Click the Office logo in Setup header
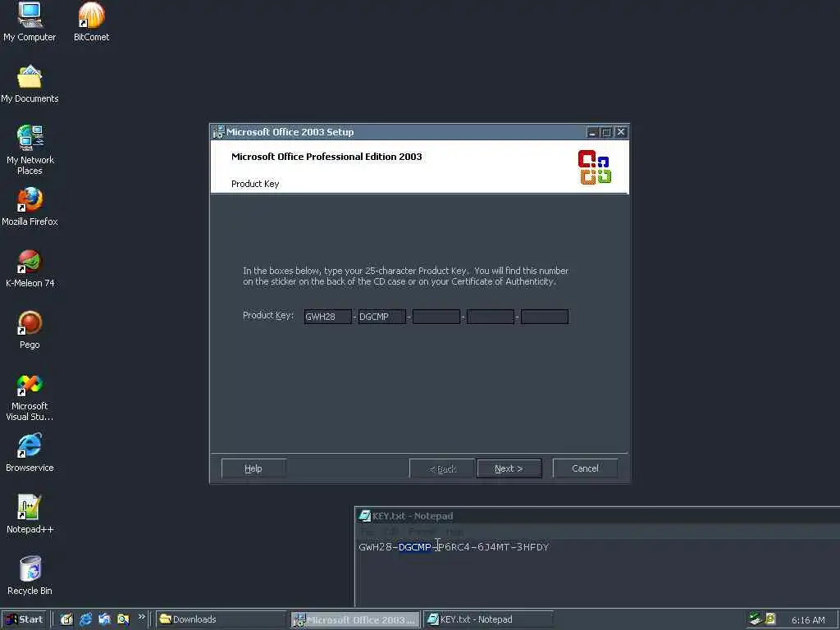This screenshot has height=630, width=840. tap(595, 167)
